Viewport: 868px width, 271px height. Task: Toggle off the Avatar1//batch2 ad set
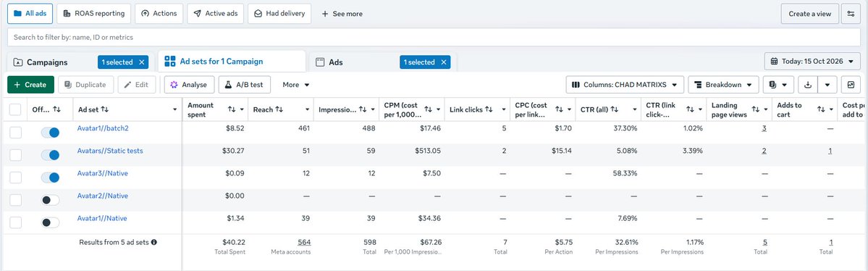[51, 133]
